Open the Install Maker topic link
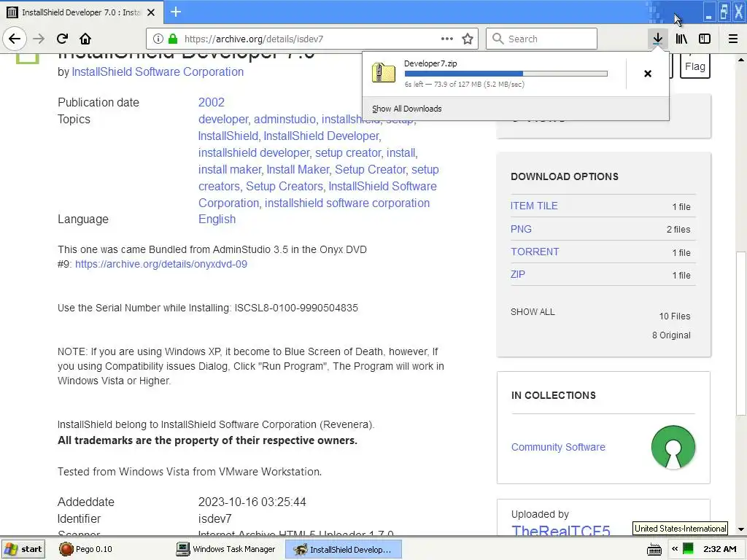747x560 pixels. coord(298,169)
